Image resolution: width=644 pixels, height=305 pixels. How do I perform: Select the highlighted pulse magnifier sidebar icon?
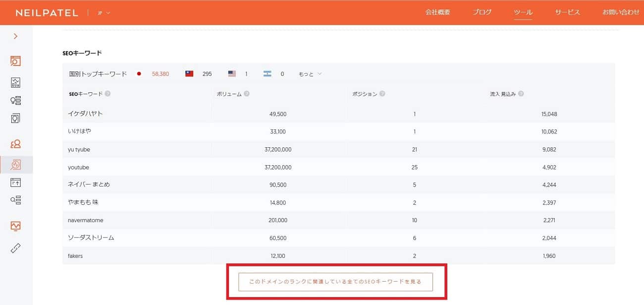pos(16,165)
